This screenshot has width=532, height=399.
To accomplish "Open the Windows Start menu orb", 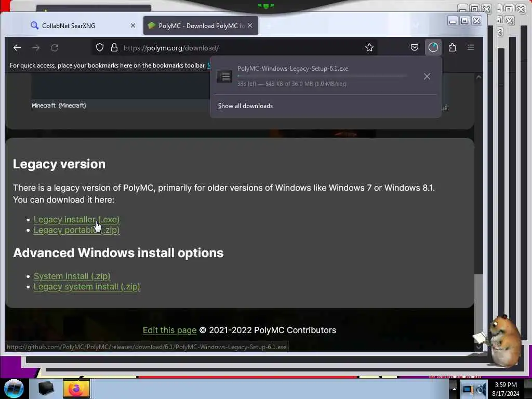I will 14,388.
